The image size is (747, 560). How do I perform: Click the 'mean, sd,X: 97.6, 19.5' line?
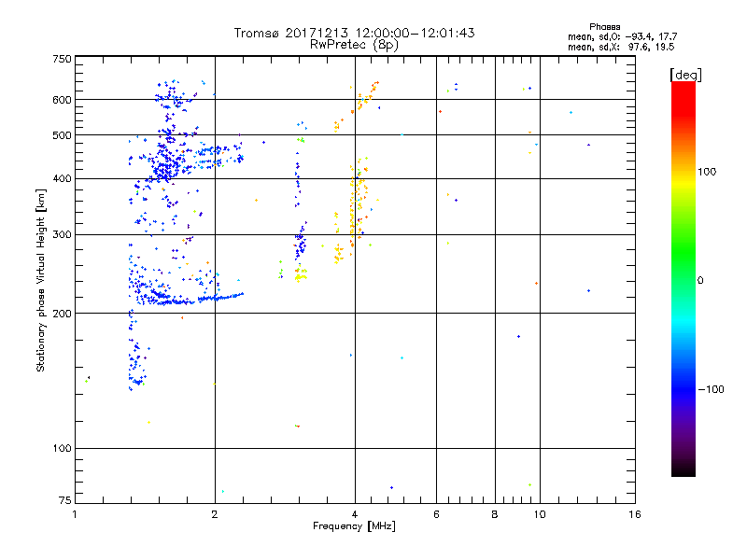tap(621, 47)
